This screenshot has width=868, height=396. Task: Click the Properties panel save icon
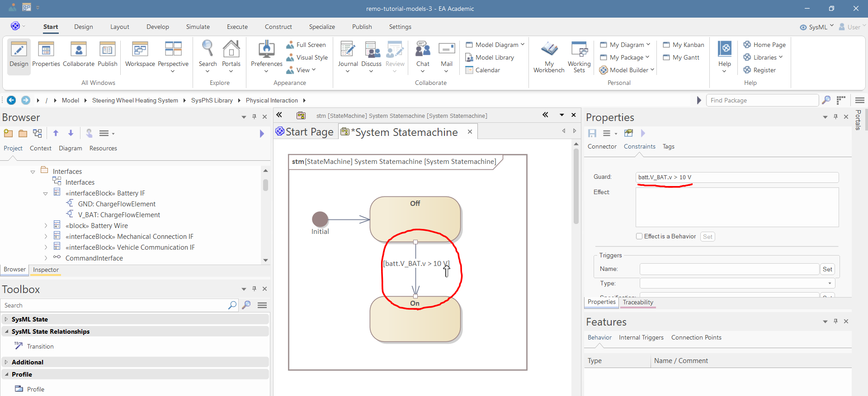click(592, 133)
